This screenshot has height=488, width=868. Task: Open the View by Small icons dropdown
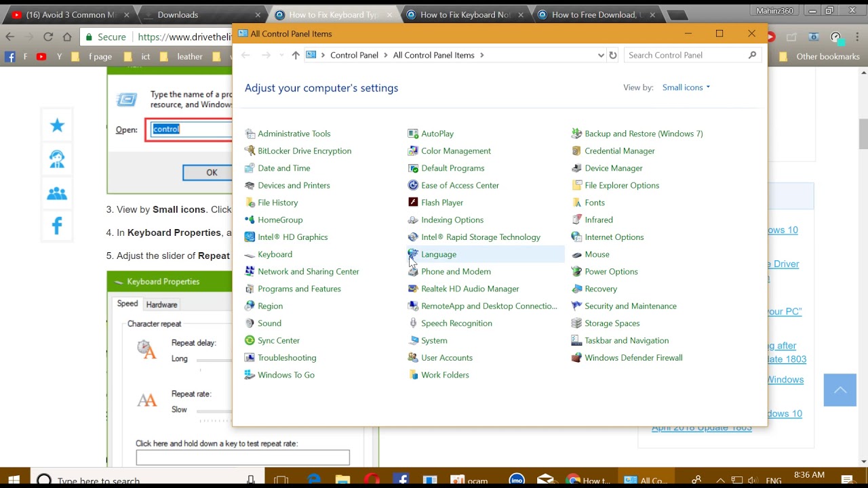(x=686, y=87)
